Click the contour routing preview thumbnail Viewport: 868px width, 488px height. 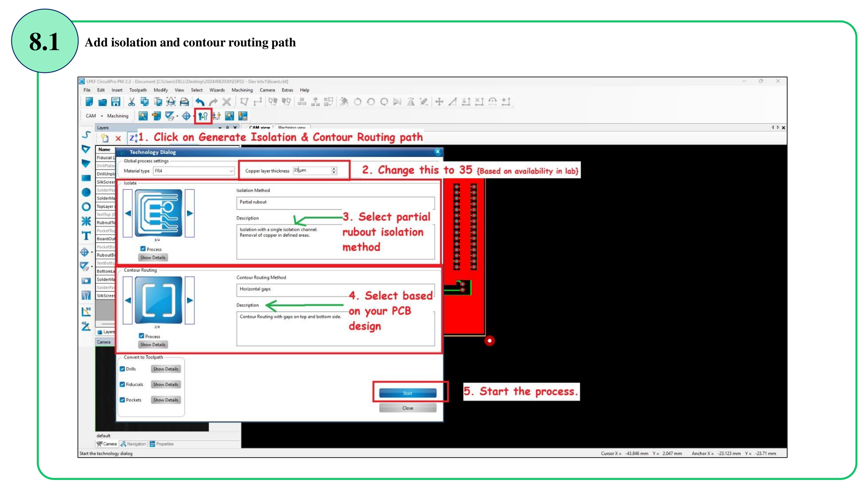click(x=158, y=300)
